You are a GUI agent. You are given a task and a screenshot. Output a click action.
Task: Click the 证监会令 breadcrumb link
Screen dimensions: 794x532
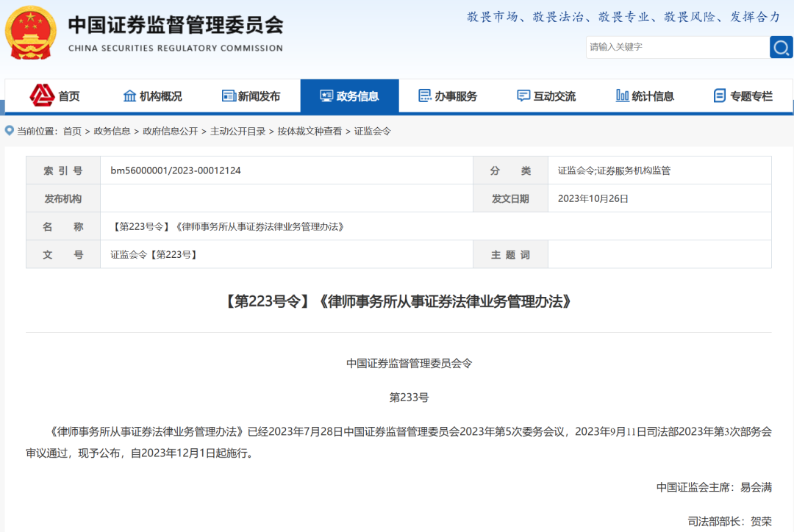pyautogui.click(x=371, y=132)
